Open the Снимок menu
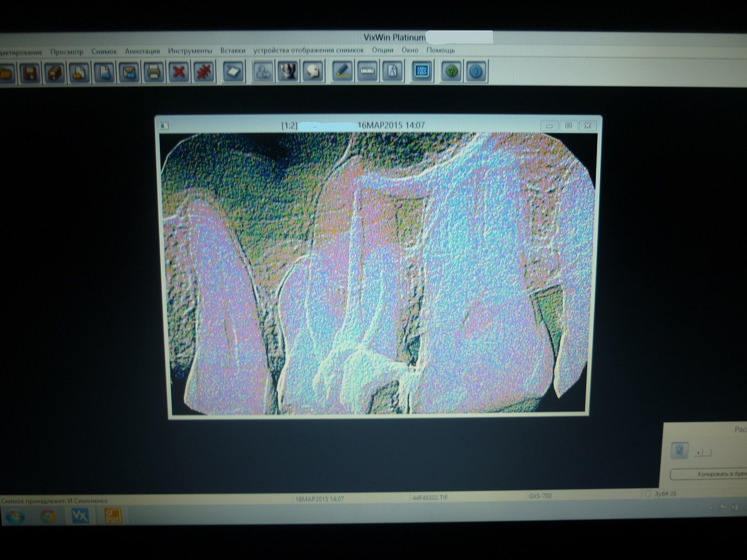747x560 pixels. click(x=104, y=51)
